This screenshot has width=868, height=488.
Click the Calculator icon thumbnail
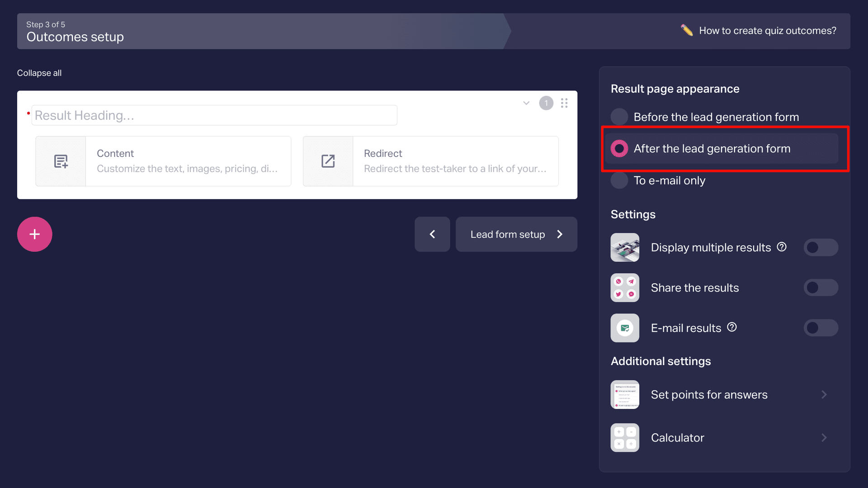(625, 437)
